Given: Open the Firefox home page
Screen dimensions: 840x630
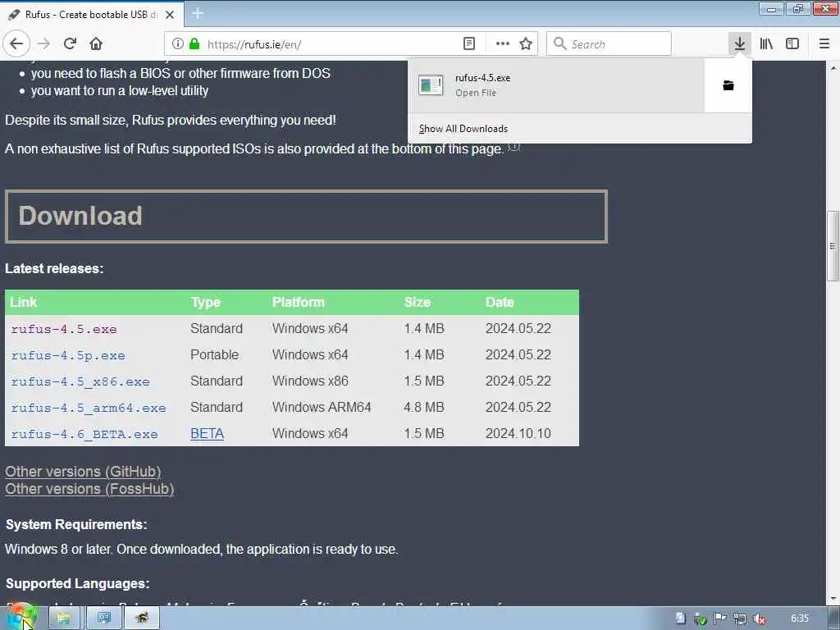Looking at the screenshot, I should [96, 43].
